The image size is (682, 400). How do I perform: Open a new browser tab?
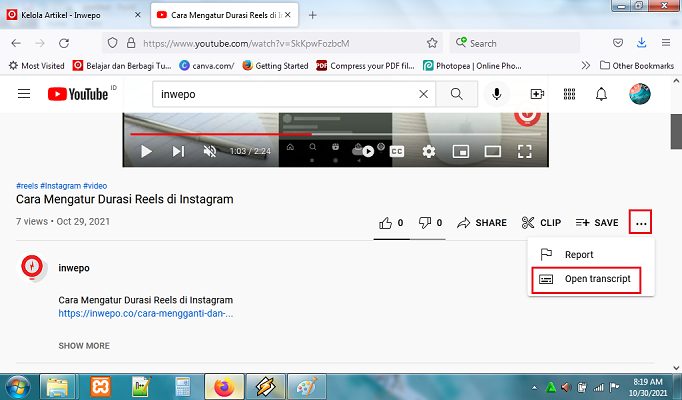point(312,15)
